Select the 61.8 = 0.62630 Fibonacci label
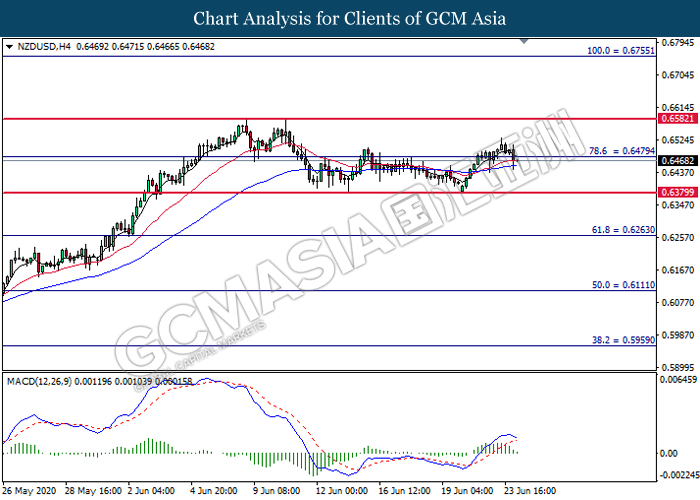This screenshot has height=500, width=700. tap(621, 229)
